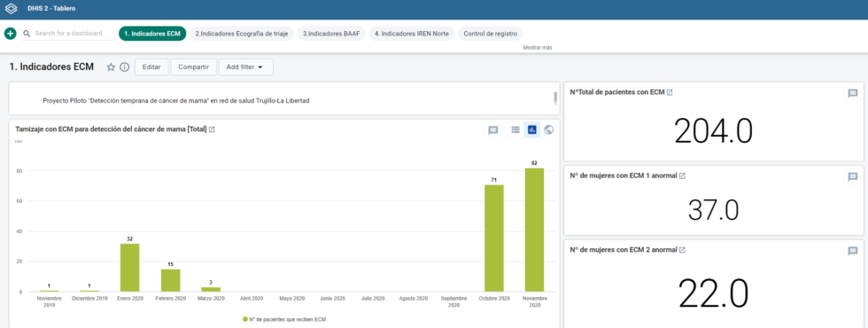Star the Indicadores ECM dashboard
The image size is (868, 328).
[x=111, y=67]
